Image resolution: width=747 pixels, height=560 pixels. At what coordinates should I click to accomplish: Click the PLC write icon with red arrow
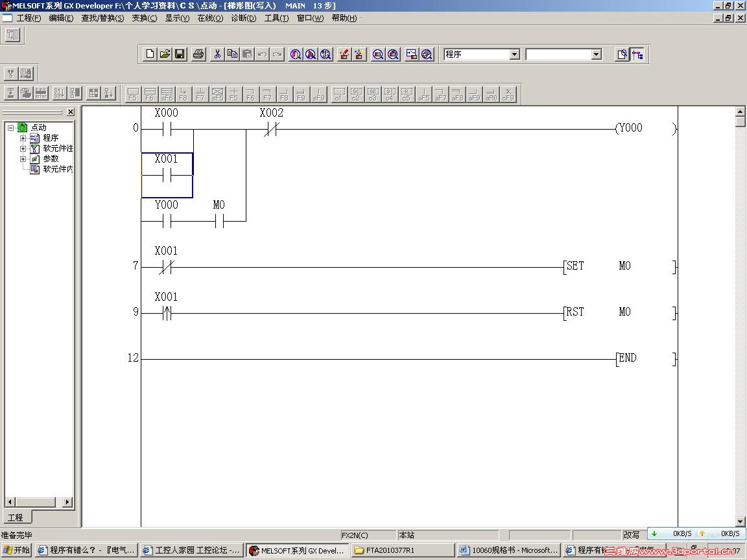pos(344,54)
